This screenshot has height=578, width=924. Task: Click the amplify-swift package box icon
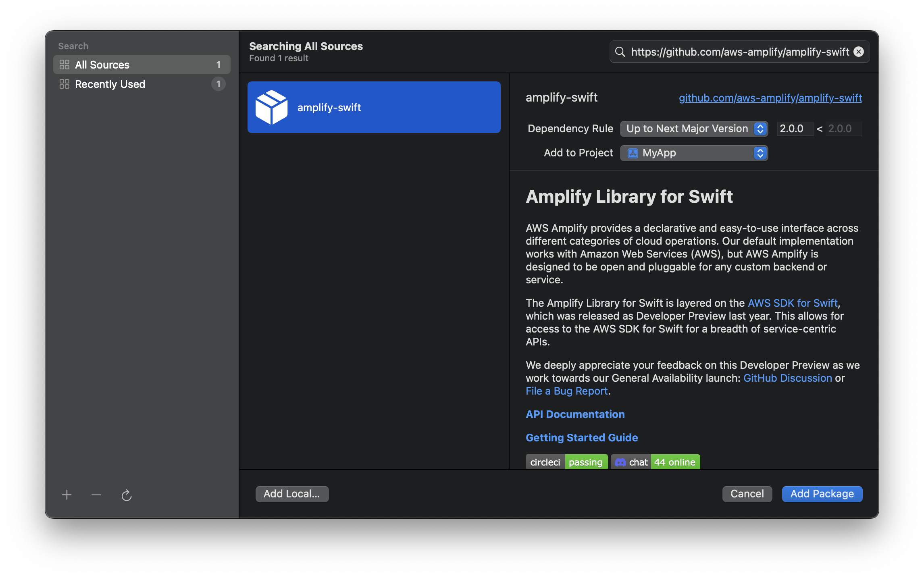pyautogui.click(x=272, y=107)
